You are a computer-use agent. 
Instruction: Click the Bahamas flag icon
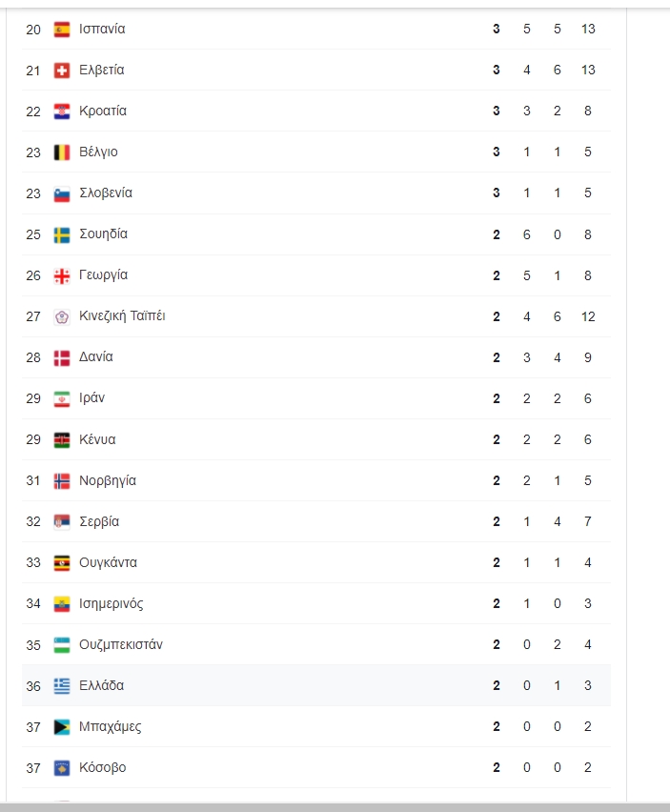(x=62, y=726)
